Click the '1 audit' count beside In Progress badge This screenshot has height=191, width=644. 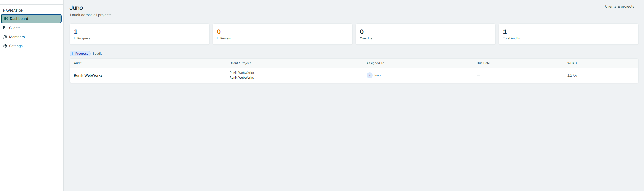point(97,54)
